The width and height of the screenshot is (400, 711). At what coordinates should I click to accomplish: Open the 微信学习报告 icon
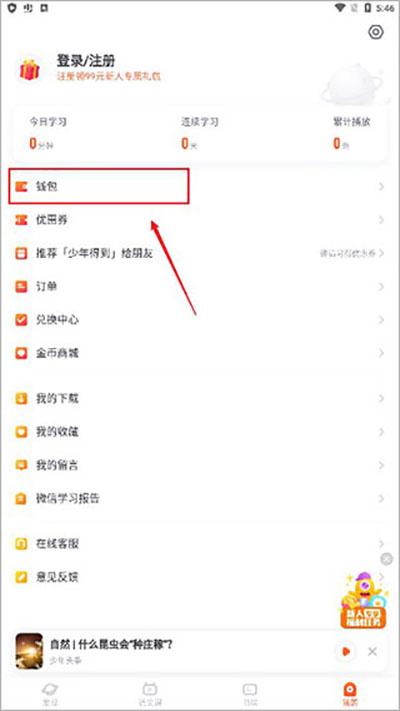(21, 499)
